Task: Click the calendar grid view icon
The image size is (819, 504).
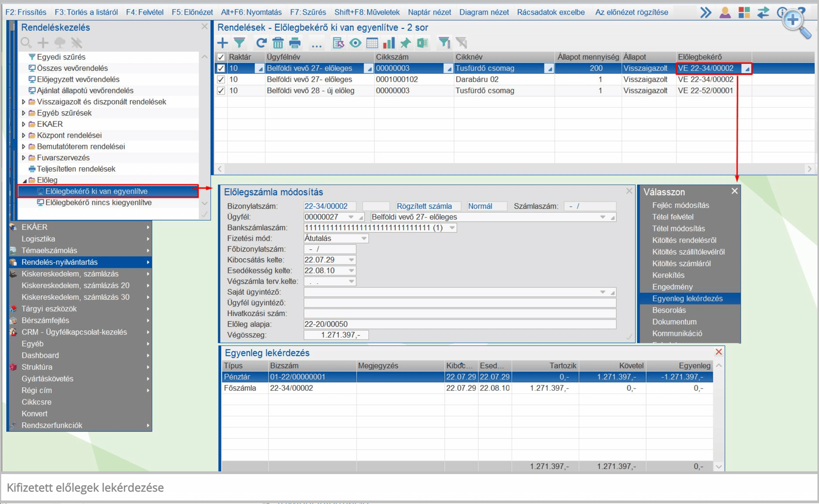Action: coord(372,43)
